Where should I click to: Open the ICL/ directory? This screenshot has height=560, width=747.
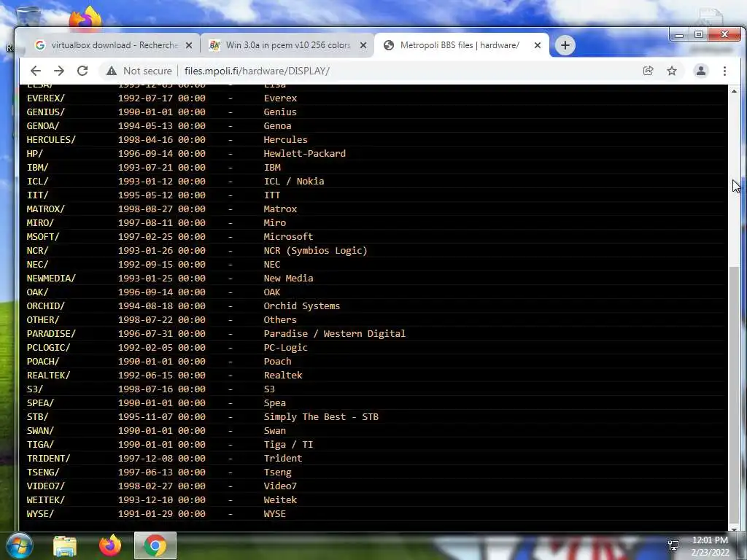coord(37,181)
